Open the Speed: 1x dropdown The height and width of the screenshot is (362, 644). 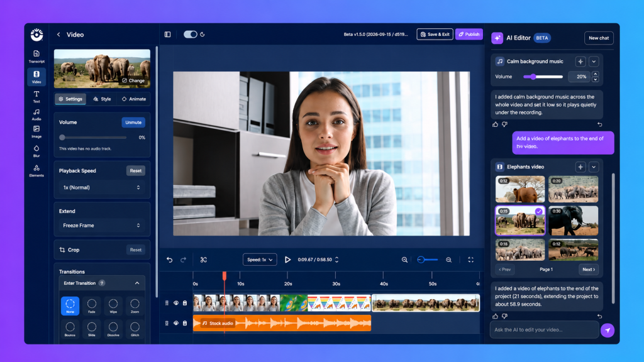click(x=260, y=260)
